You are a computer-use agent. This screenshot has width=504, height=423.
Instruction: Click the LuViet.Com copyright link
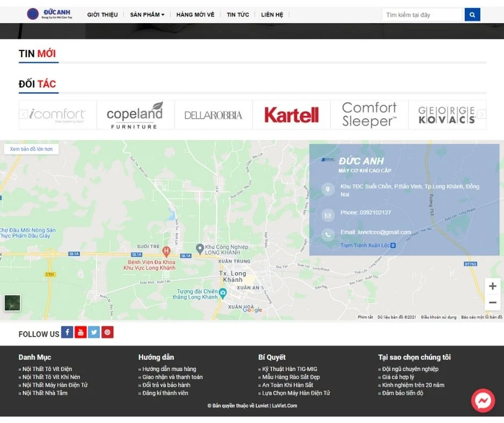[285, 406]
